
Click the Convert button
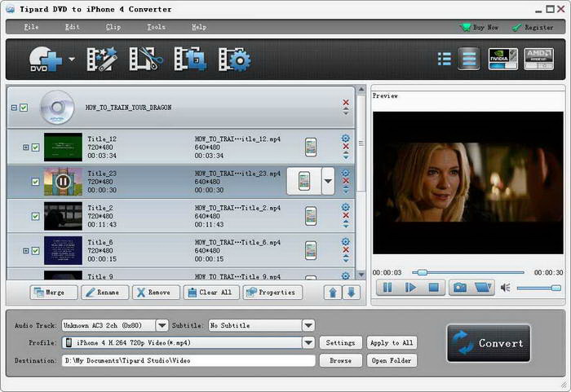tap(489, 343)
